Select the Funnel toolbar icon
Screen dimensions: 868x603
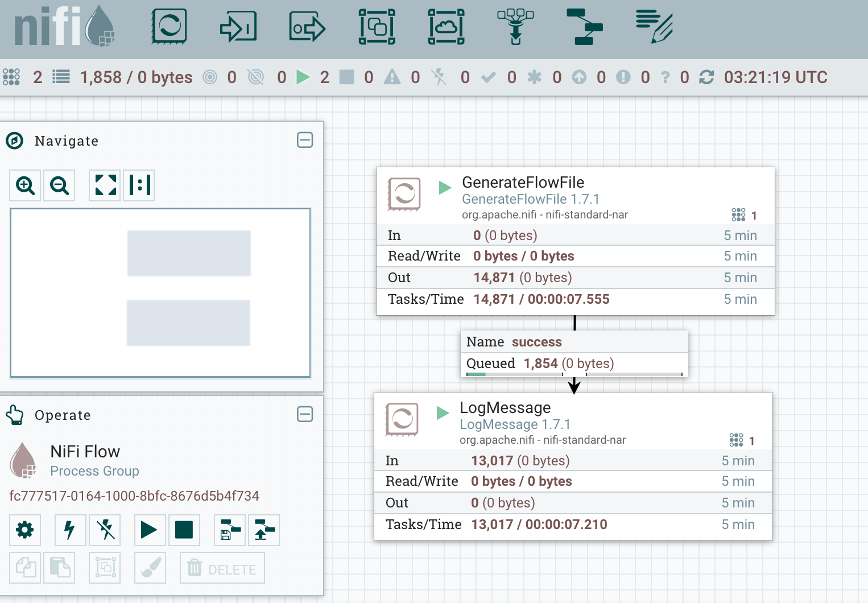pos(515,27)
